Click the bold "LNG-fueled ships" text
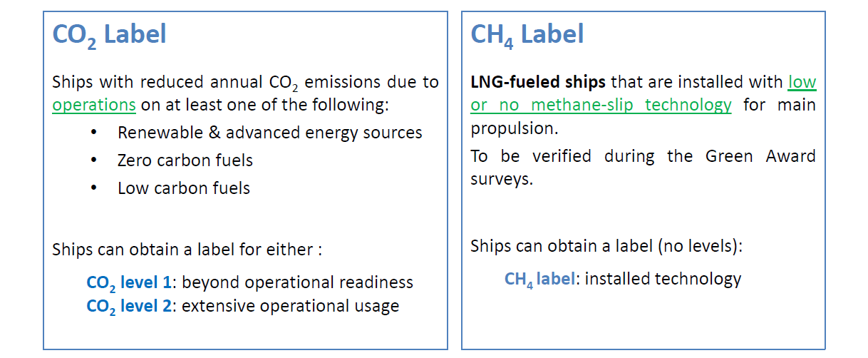The width and height of the screenshot is (868, 358). [538, 82]
